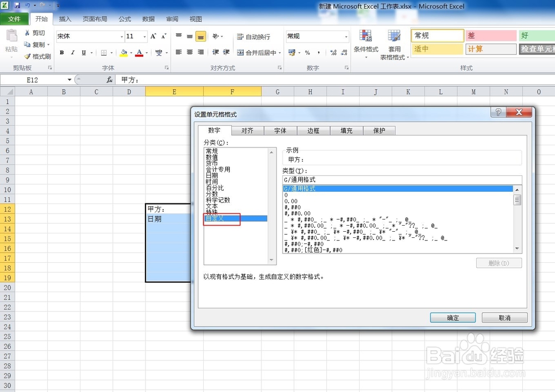Screen dimensions: 555x392
Task: Select the Format Painter brush
Action: click(27, 56)
